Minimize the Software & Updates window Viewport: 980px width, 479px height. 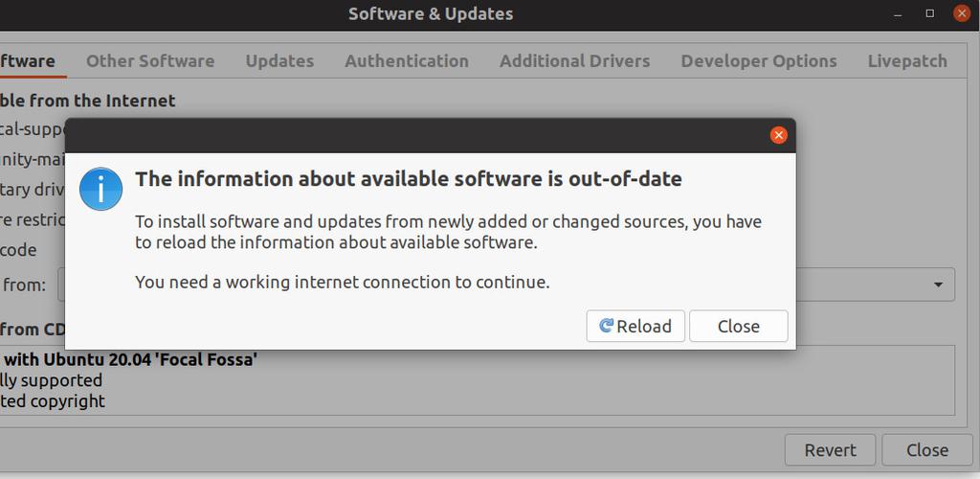[x=899, y=13]
